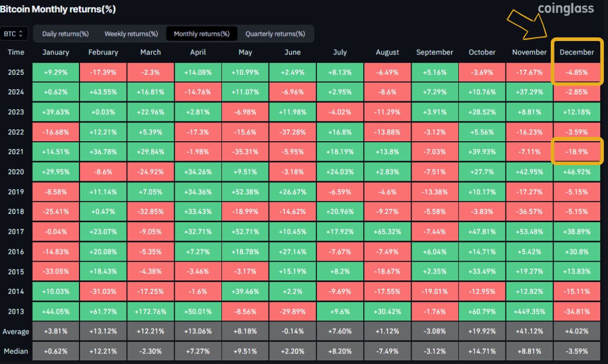Click the Time column header
The width and height of the screenshot is (608, 364).
(16, 52)
